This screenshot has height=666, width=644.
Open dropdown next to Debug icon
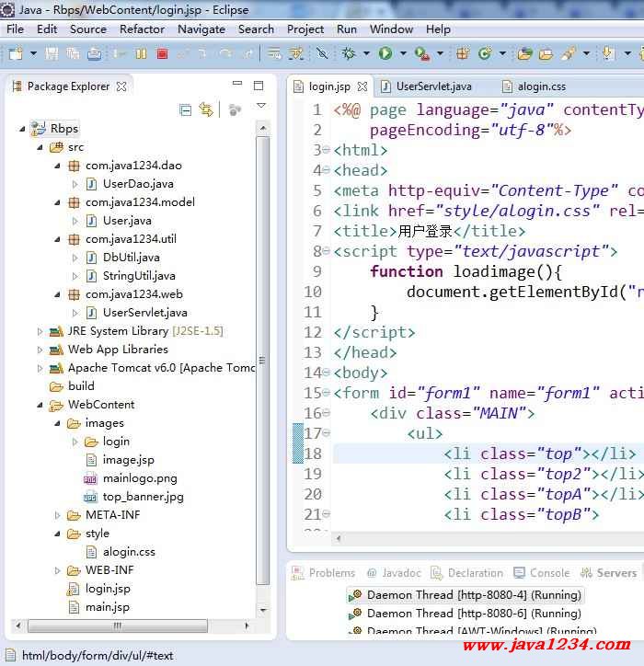(x=366, y=53)
